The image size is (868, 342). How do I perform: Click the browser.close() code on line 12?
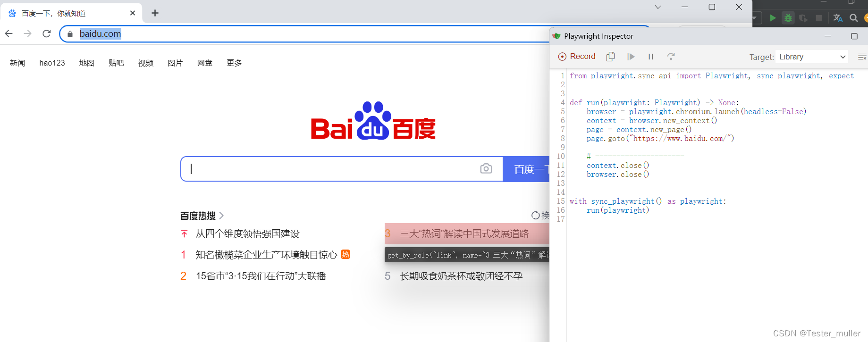pos(618,175)
